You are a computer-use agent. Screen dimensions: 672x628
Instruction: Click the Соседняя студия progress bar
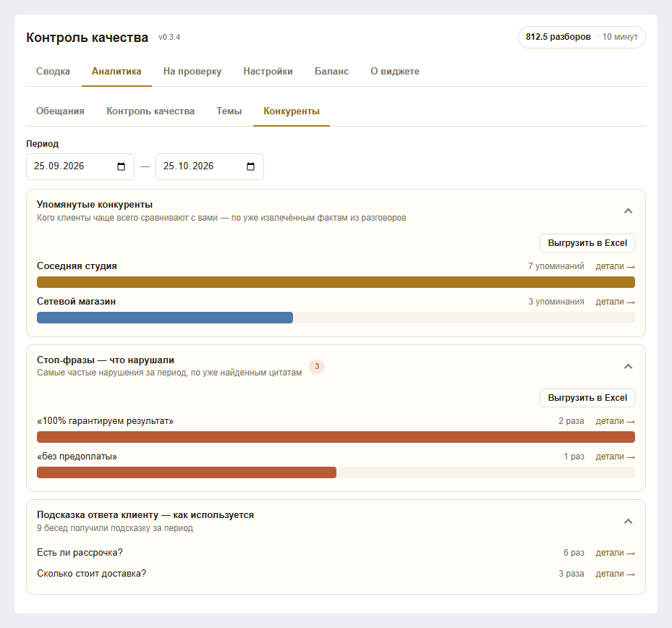click(x=336, y=282)
